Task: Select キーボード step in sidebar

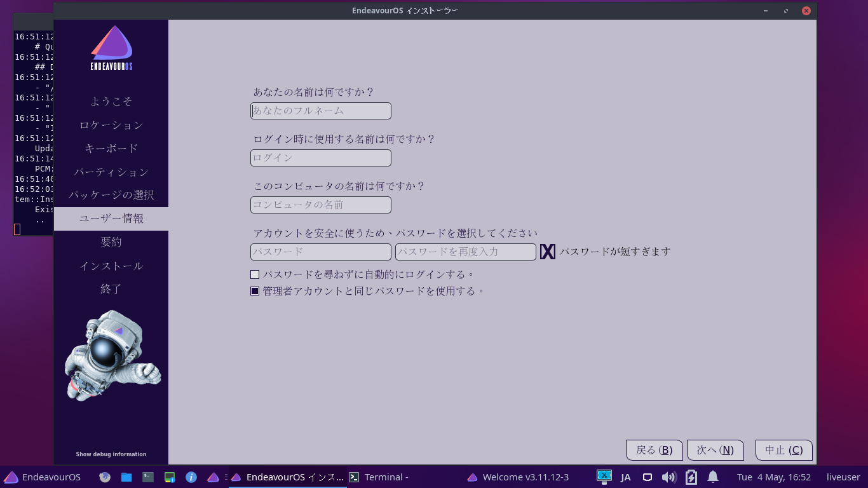Action: pos(111,149)
